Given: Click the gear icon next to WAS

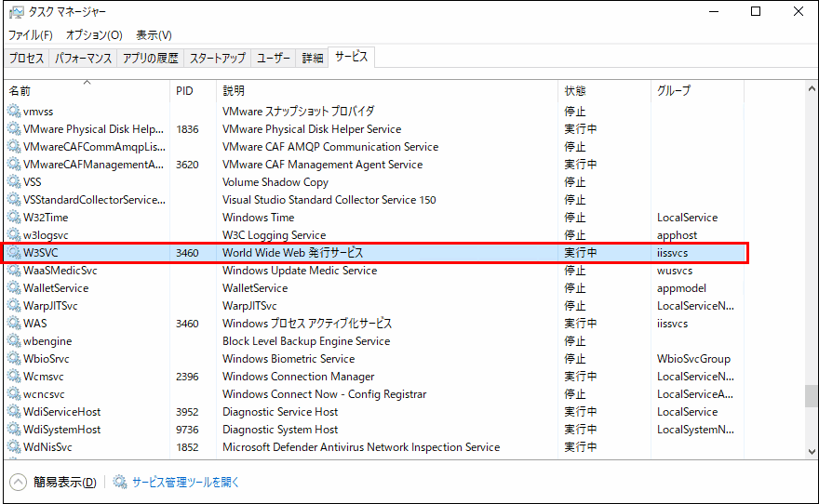Looking at the screenshot, I should [14, 324].
